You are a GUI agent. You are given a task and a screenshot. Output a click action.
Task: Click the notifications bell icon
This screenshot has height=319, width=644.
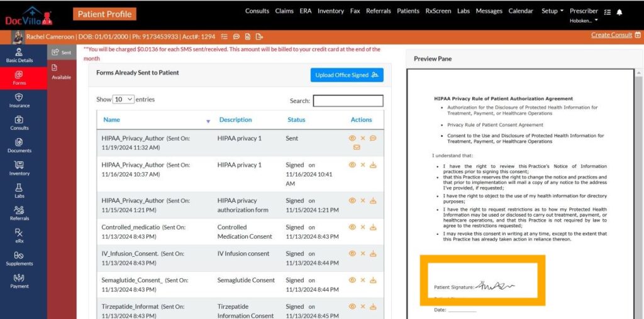pyautogui.click(x=619, y=13)
